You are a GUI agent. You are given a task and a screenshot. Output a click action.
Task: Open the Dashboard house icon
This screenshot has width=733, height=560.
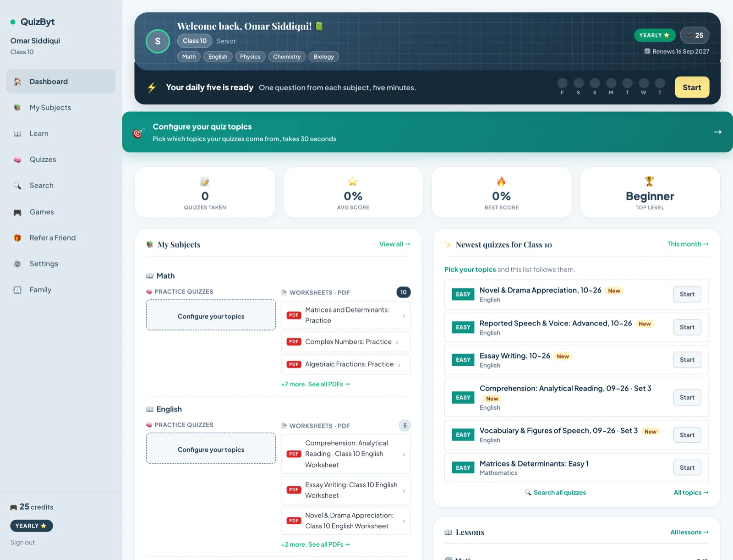(x=17, y=82)
